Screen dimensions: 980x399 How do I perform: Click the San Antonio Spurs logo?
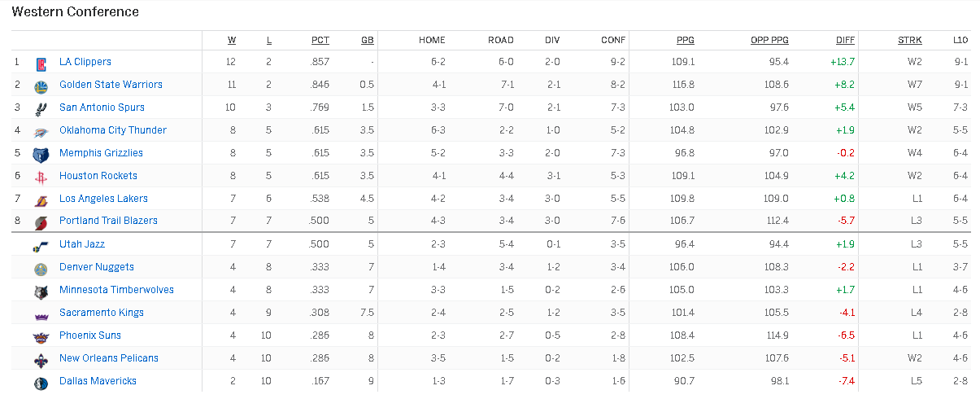(x=41, y=108)
